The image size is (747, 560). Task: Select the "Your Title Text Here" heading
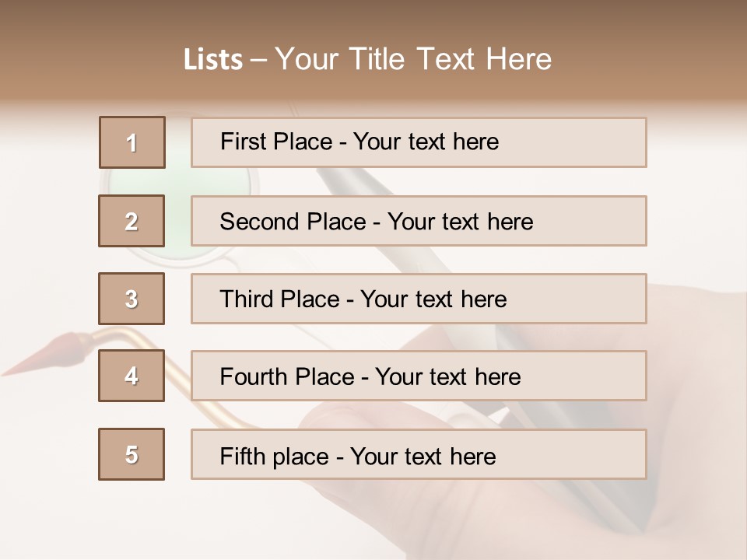(x=413, y=59)
